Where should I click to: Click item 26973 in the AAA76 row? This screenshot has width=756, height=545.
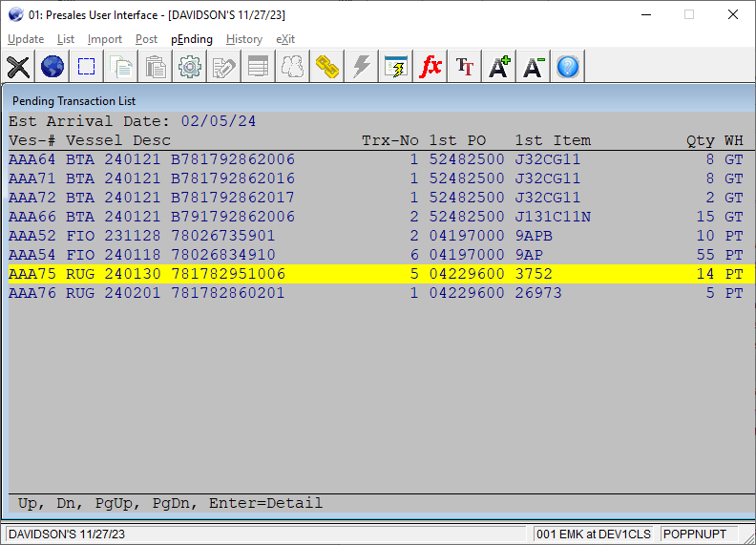tap(538, 293)
